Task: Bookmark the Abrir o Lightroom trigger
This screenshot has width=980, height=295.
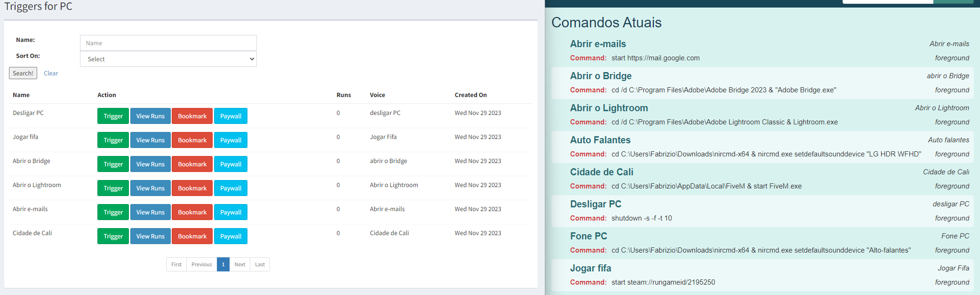Action: tap(192, 188)
